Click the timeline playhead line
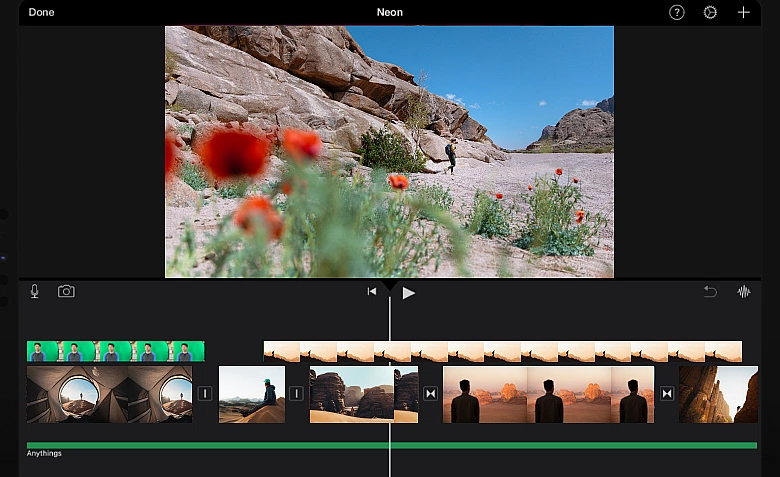 (390, 388)
